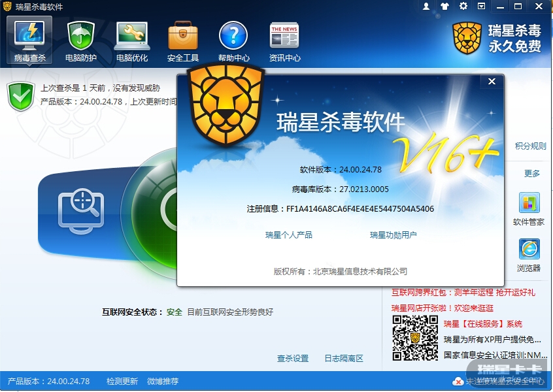Open 瑞星网店开张啦 news link
The height and width of the screenshot is (392, 553).
(443, 308)
